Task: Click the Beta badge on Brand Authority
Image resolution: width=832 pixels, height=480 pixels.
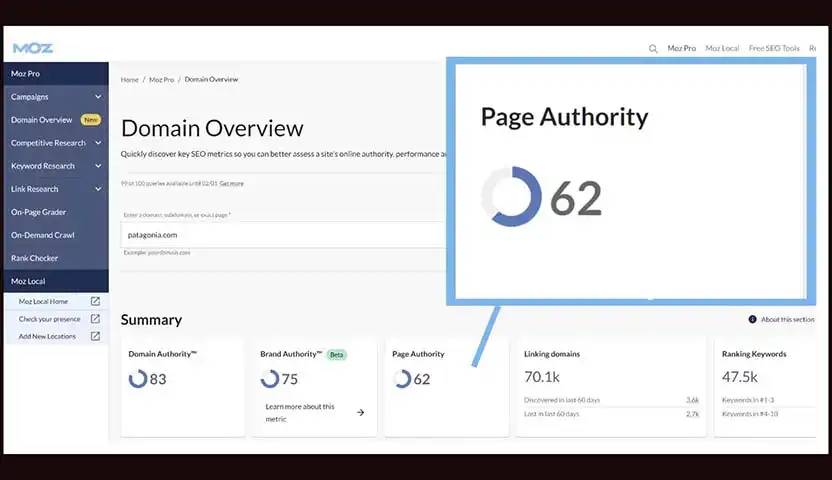Action: coord(336,355)
